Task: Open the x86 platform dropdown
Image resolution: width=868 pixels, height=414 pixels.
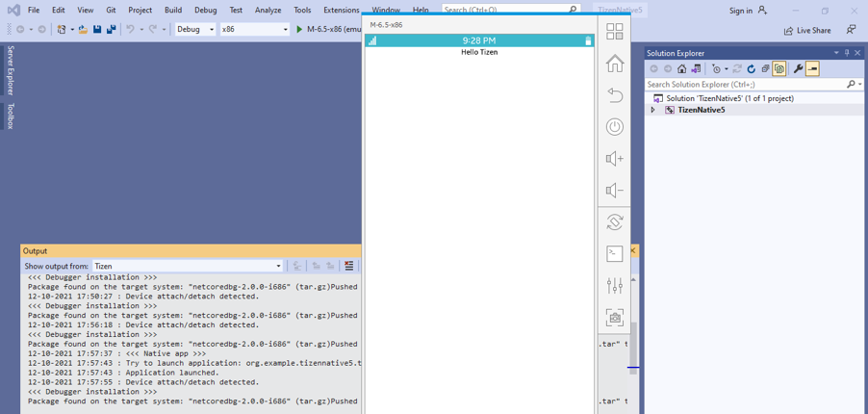Action: (x=254, y=29)
